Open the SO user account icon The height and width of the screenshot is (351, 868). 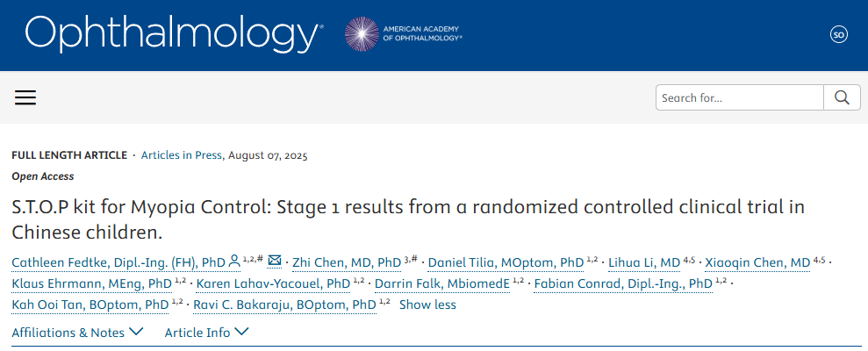tap(838, 34)
